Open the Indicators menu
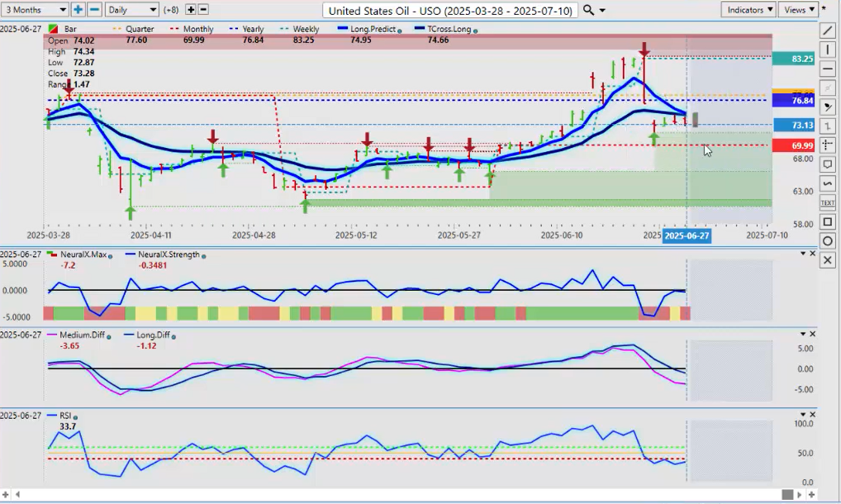Viewport: 841px width, 504px height. click(x=748, y=10)
